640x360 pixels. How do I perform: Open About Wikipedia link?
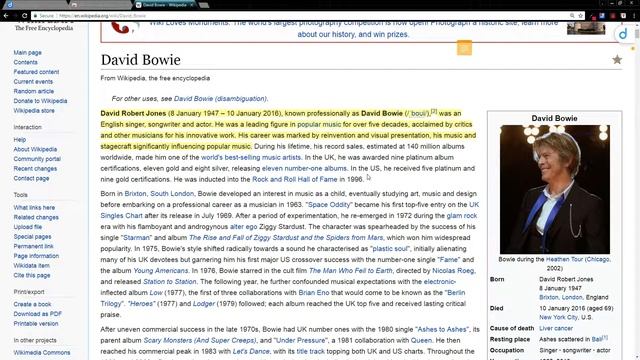point(35,149)
